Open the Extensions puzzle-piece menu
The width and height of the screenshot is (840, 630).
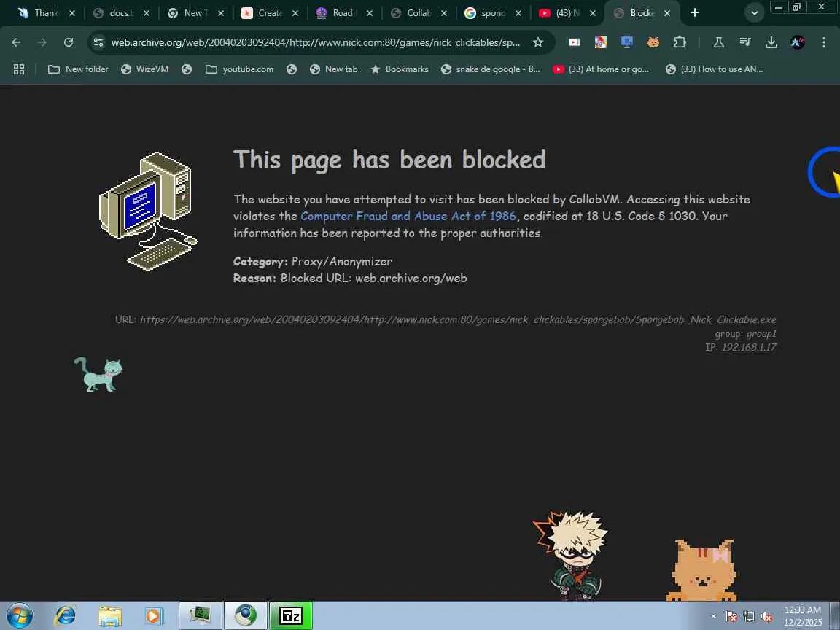pyautogui.click(x=680, y=42)
